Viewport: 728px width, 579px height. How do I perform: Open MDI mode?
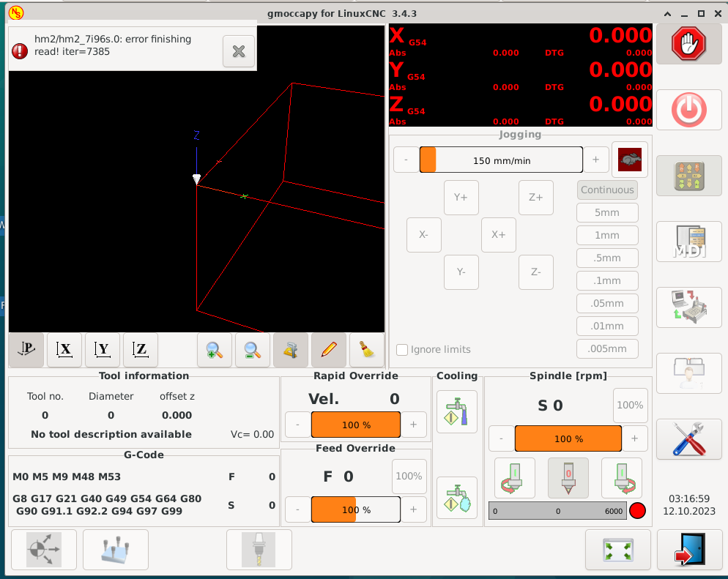[689, 242]
